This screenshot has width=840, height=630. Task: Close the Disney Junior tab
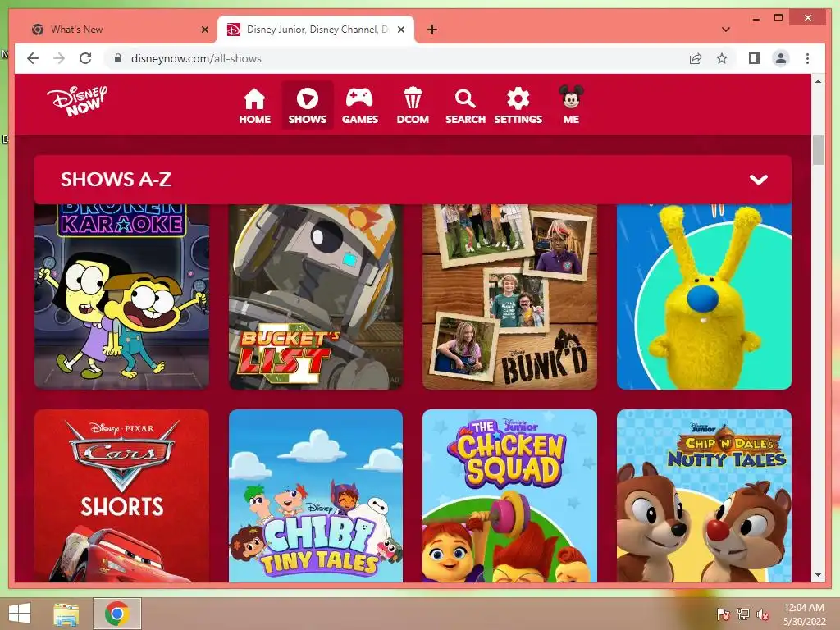pyautogui.click(x=400, y=30)
